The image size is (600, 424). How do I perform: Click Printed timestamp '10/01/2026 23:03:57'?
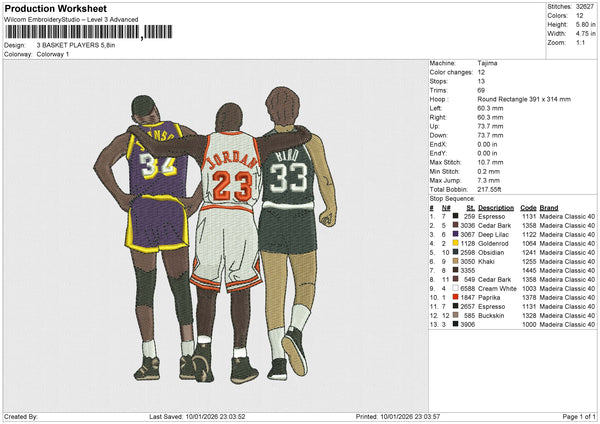[x=410, y=417]
